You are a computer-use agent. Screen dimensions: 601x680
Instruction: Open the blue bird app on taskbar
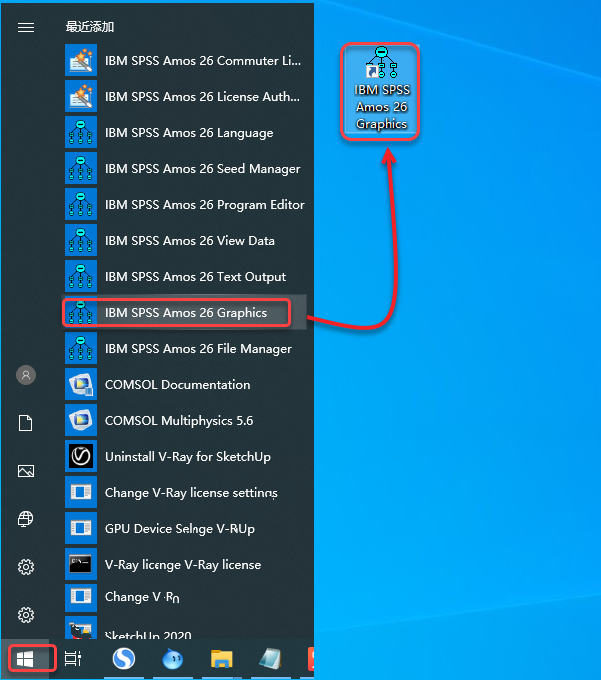click(173, 659)
